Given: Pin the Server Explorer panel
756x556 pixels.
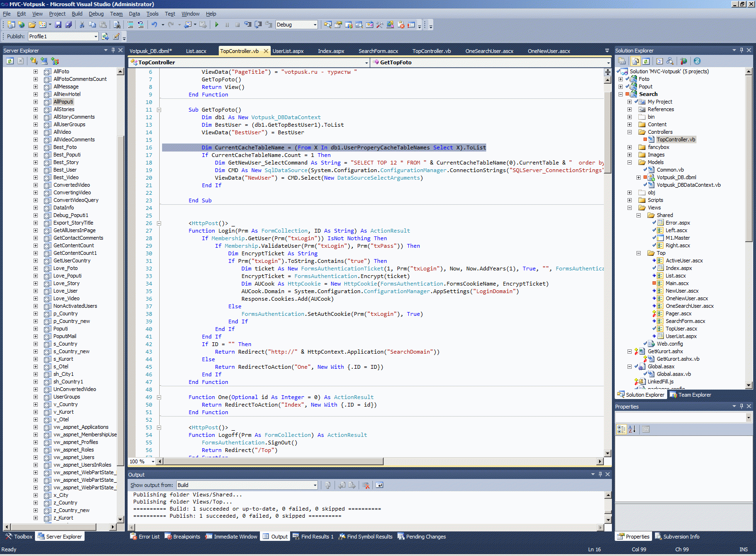Looking at the screenshot, I should pyautogui.click(x=113, y=50).
